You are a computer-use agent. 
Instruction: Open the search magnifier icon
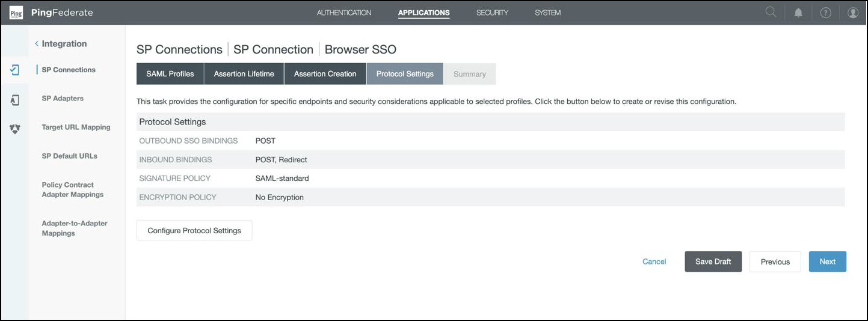771,13
